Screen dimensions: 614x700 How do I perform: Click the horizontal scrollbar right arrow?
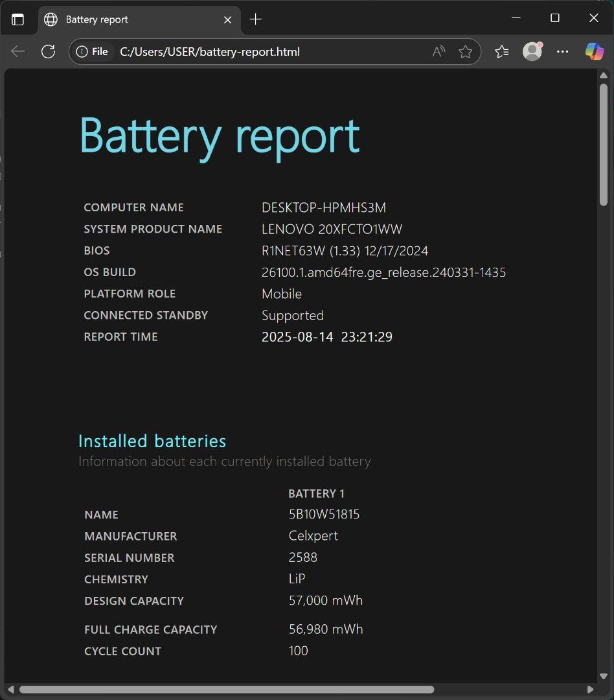click(590, 689)
